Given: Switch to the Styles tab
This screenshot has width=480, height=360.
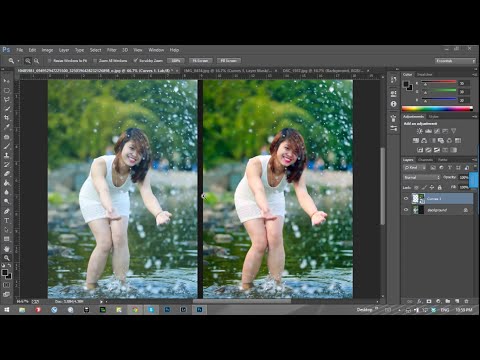Looking at the screenshot, I should [x=433, y=116].
